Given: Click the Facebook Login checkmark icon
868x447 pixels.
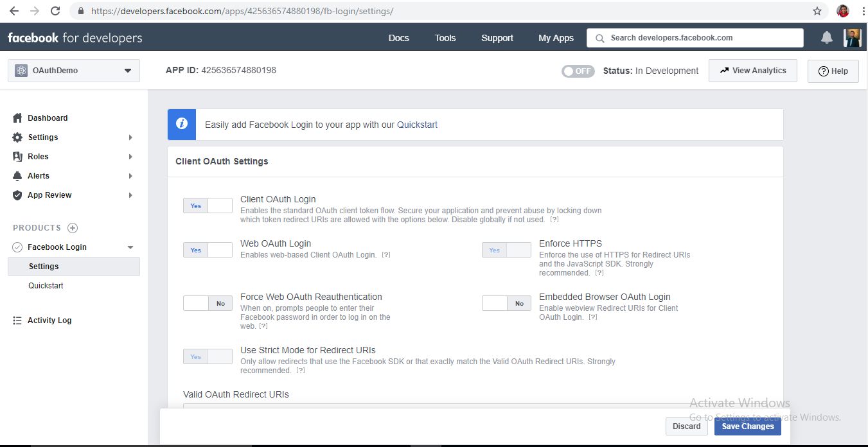Looking at the screenshot, I should pos(17,247).
